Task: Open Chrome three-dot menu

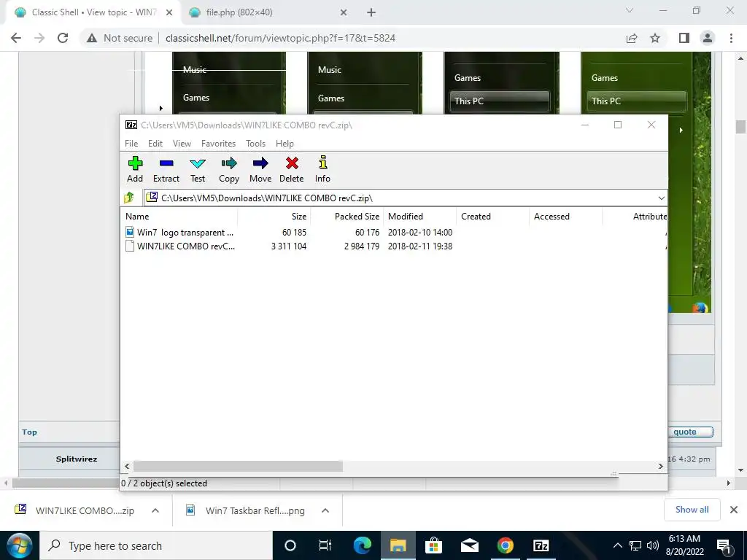Action: click(x=731, y=38)
